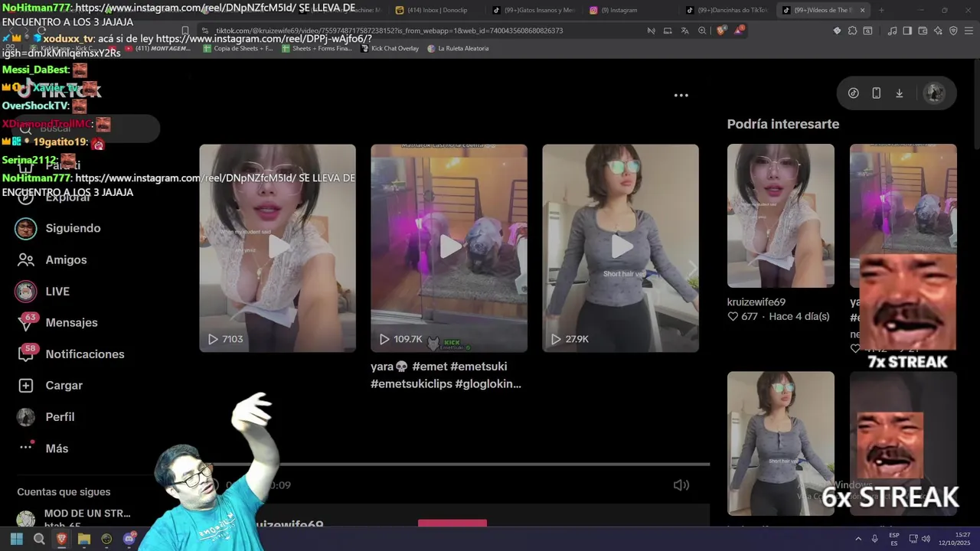Open the Brave hamburger main menu
This screenshot has width=980, height=551.
coord(969,31)
